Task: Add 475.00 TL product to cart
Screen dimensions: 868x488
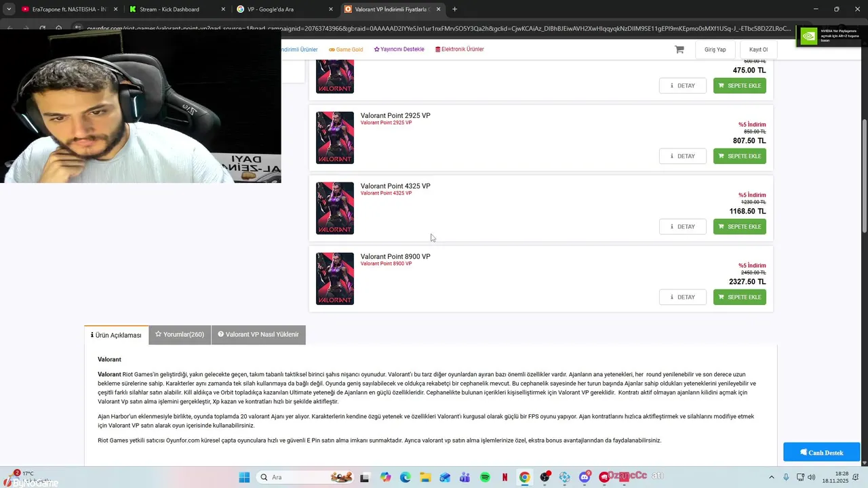Action: [740, 85]
